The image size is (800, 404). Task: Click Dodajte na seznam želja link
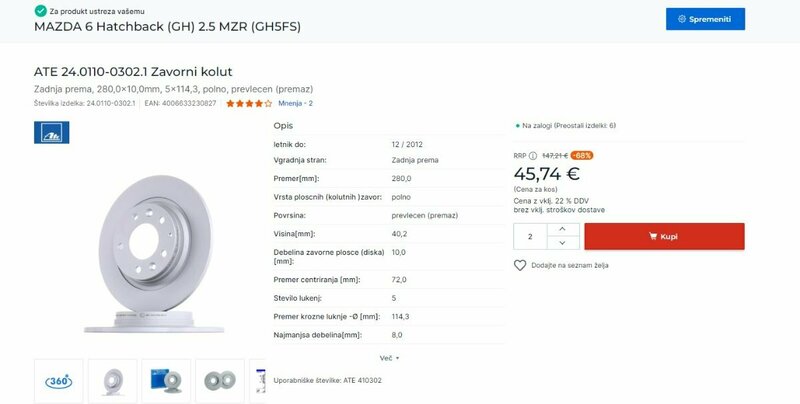(x=569, y=265)
